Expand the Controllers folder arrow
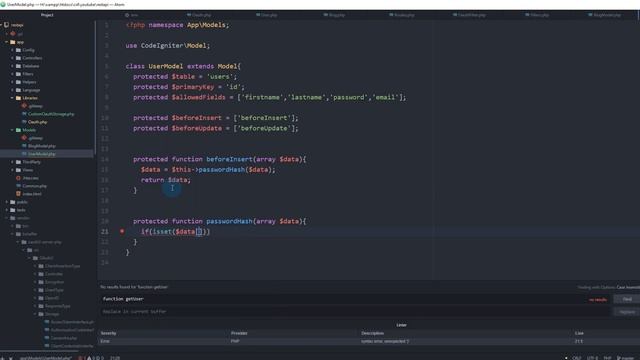This screenshot has height=360, width=640. tap(13, 58)
